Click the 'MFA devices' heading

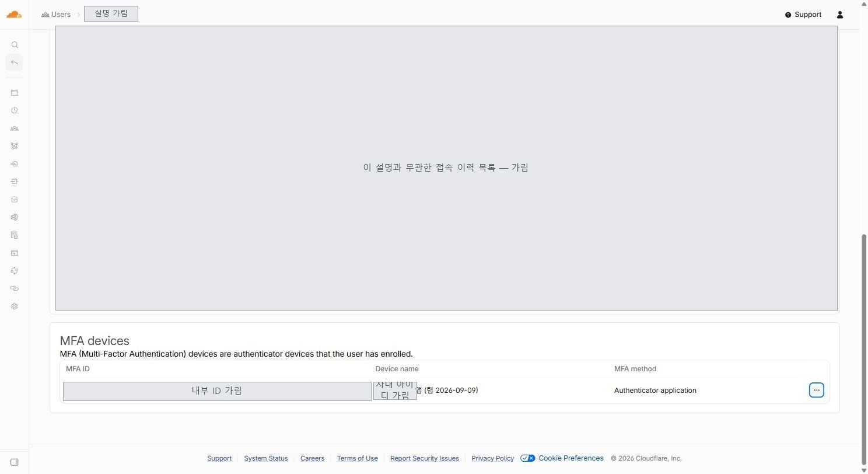click(x=94, y=341)
